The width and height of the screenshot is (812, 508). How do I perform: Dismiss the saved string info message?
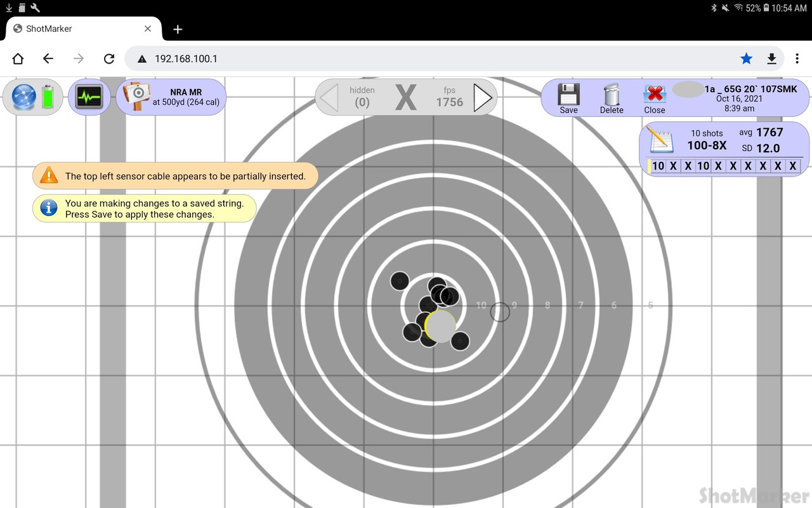pos(145,209)
